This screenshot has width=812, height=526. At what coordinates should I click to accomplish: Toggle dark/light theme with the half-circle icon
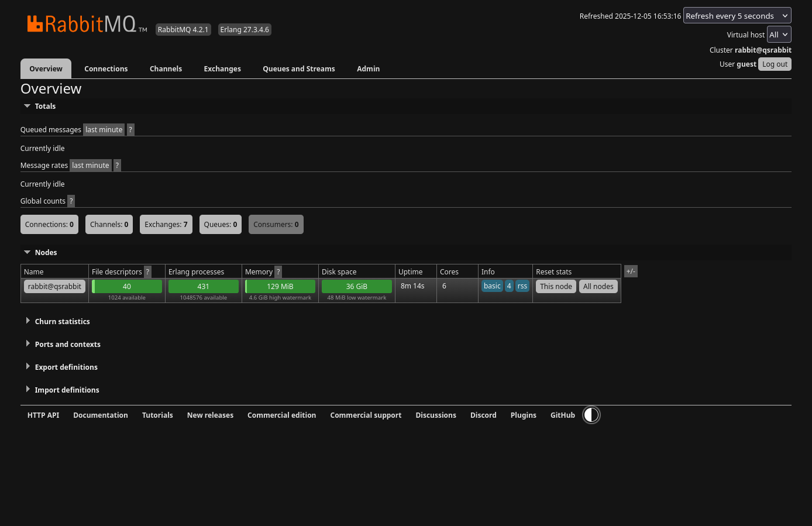pyautogui.click(x=591, y=415)
